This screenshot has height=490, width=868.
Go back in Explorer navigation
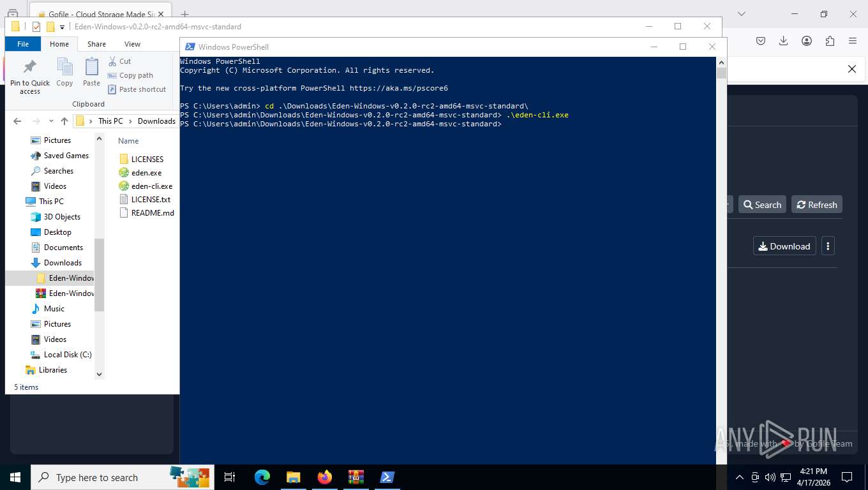coord(17,121)
